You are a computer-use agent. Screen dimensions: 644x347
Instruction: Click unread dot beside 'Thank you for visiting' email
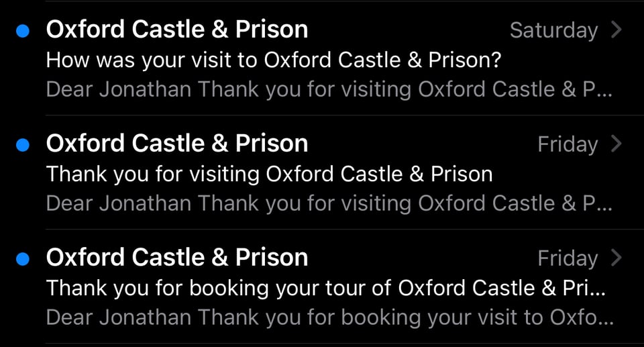(23, 145)
